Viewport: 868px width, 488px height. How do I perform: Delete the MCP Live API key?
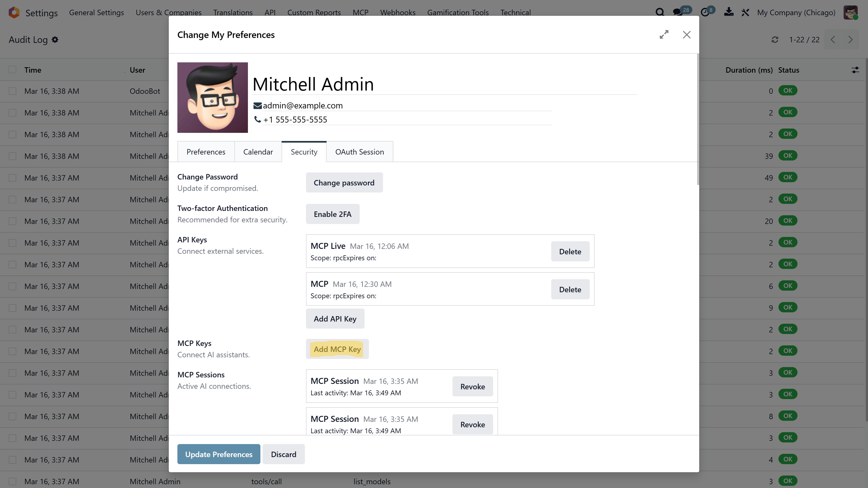[x=570, y=252]
